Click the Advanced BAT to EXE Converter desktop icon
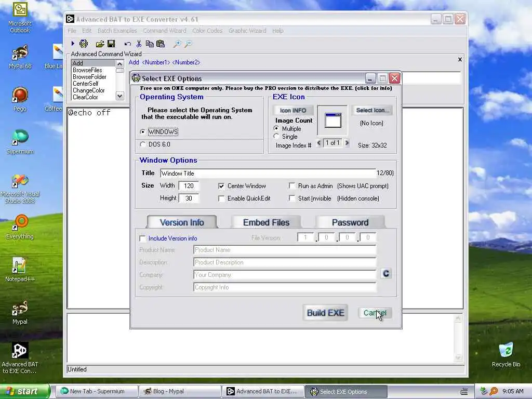 (20, 357)
